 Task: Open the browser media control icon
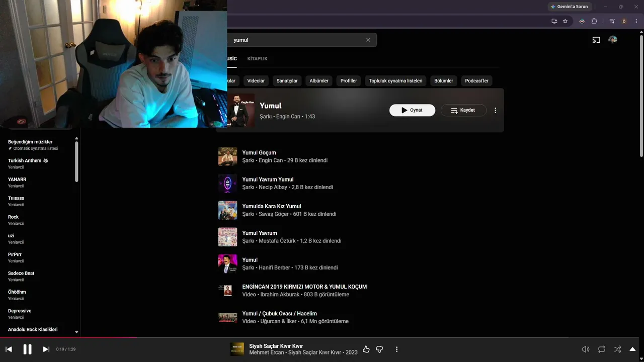[612, 21]
